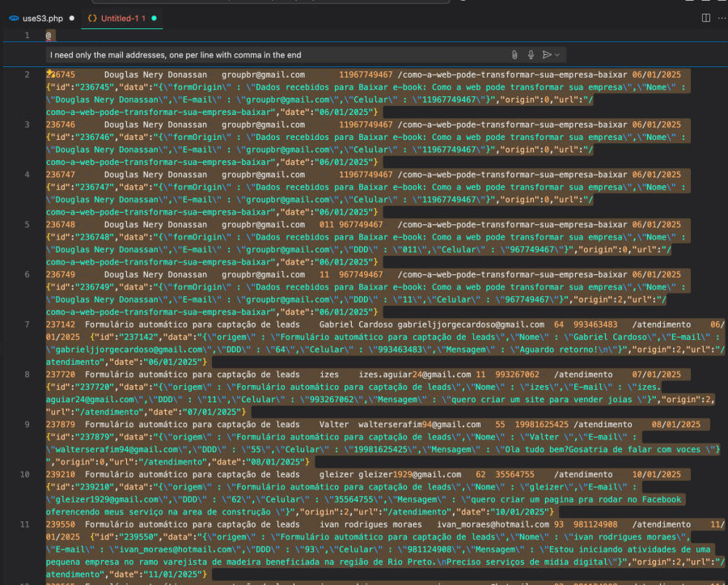The height and width of the screenshot is (585, 728).
Task: Click gutter line number 9
Action: coord(27,424)
